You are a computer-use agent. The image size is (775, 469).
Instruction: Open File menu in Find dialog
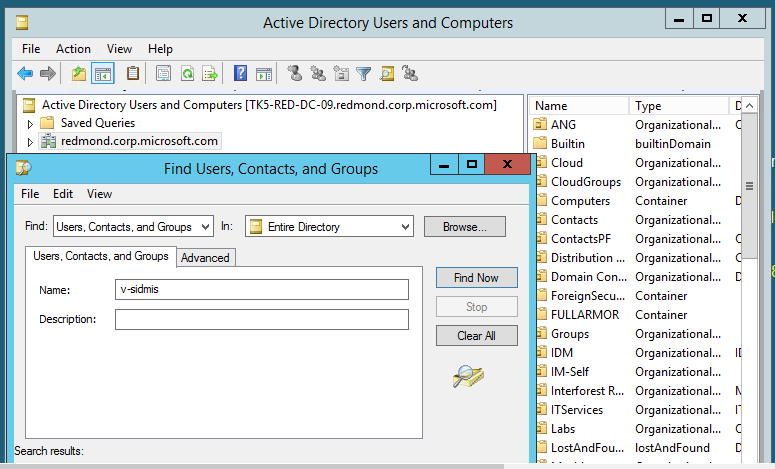click(30, 194)
